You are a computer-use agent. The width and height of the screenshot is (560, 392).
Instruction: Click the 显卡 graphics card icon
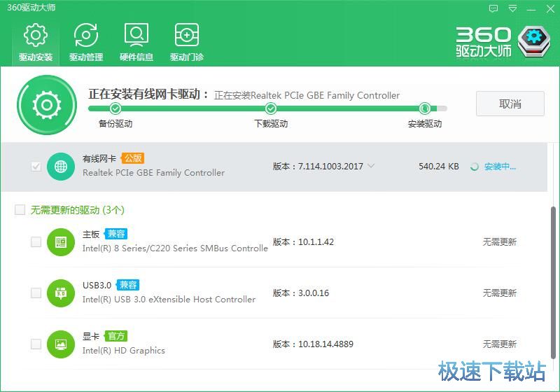click(61, 344)
